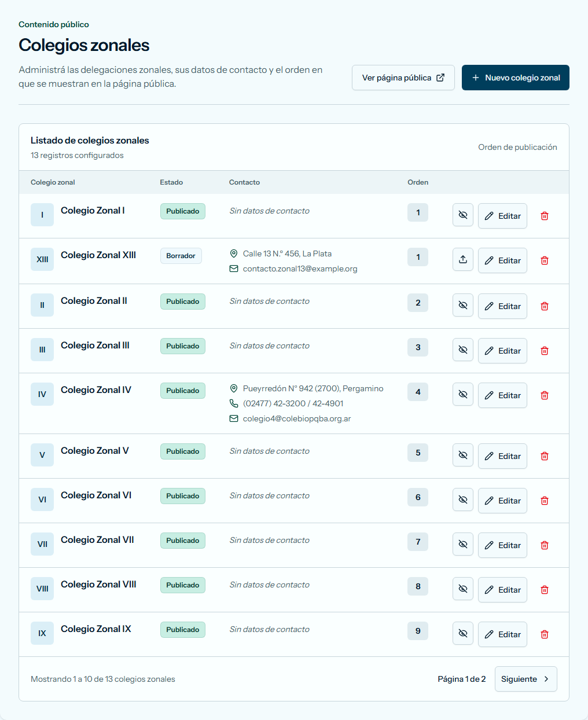Image resolution: width=588 pixels, height=720 pixels.
Task: Delete Colegio Zonal I with trash icon
Action: (545, 216)
